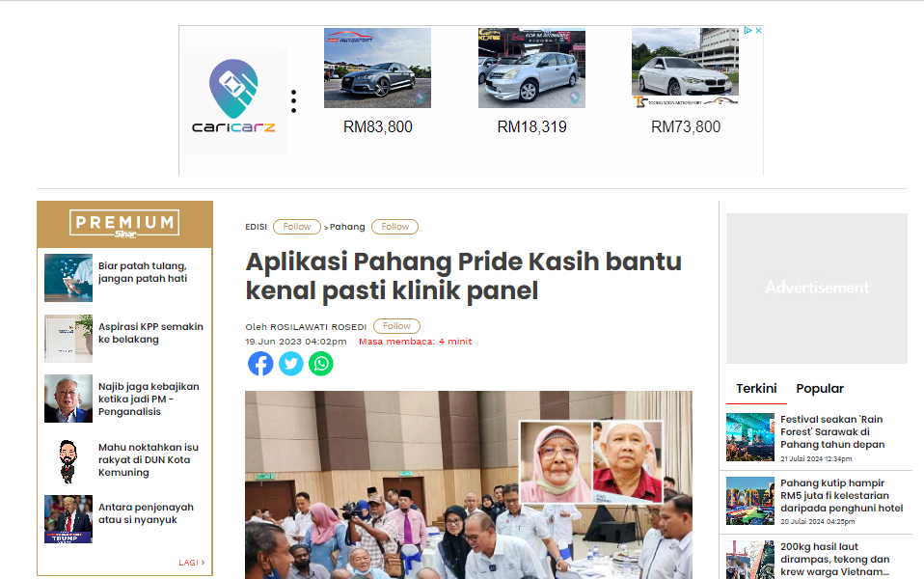Share article via WhatsApp

(321, 364)
